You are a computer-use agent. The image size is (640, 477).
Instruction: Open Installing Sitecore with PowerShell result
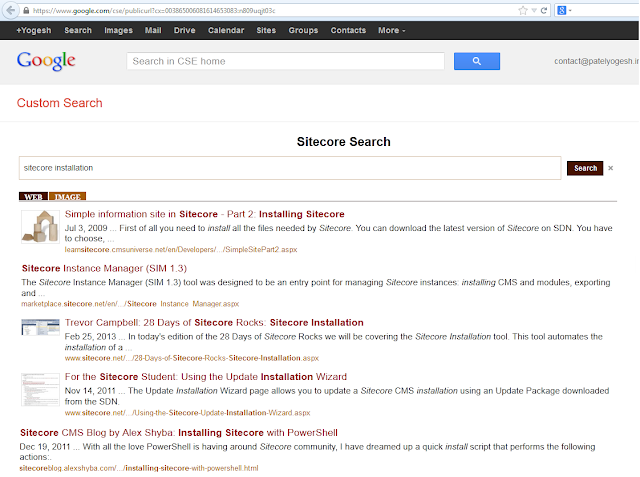pos(179,433)
